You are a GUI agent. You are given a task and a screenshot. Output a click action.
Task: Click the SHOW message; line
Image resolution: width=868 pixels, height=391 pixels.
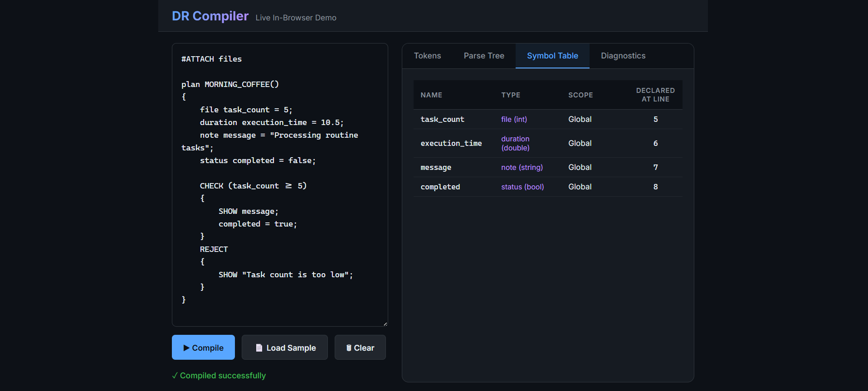click(x=248, y=211)
